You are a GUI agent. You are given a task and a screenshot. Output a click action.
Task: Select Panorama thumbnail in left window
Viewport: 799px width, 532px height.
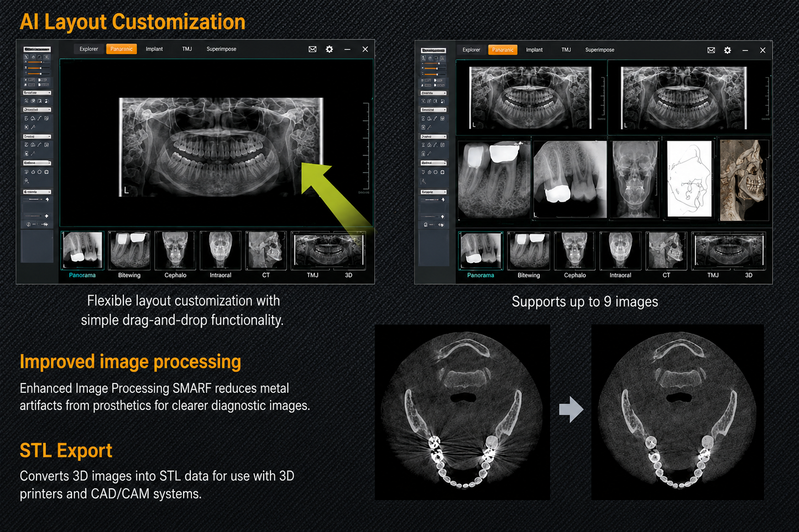82,250
